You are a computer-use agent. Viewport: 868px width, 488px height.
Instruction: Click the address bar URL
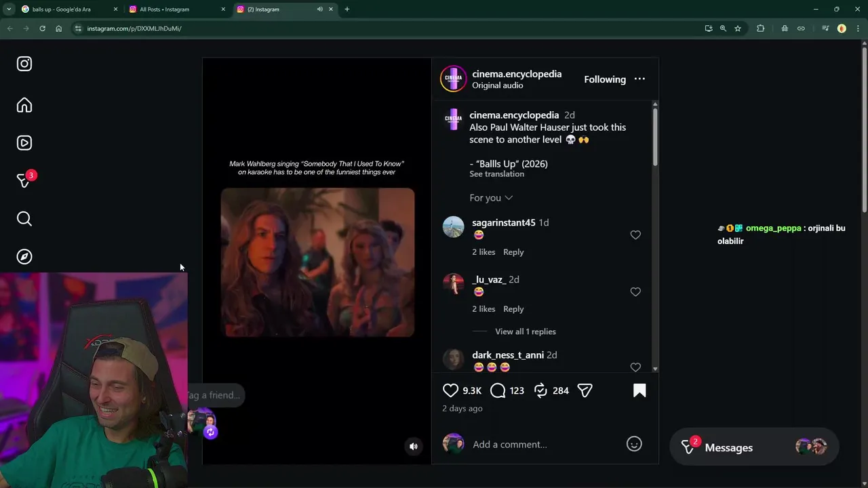point(134,28)
